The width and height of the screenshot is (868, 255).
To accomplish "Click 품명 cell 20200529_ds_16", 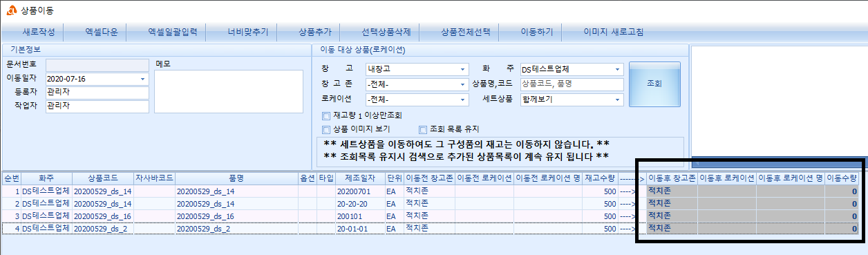I will 236,216.
